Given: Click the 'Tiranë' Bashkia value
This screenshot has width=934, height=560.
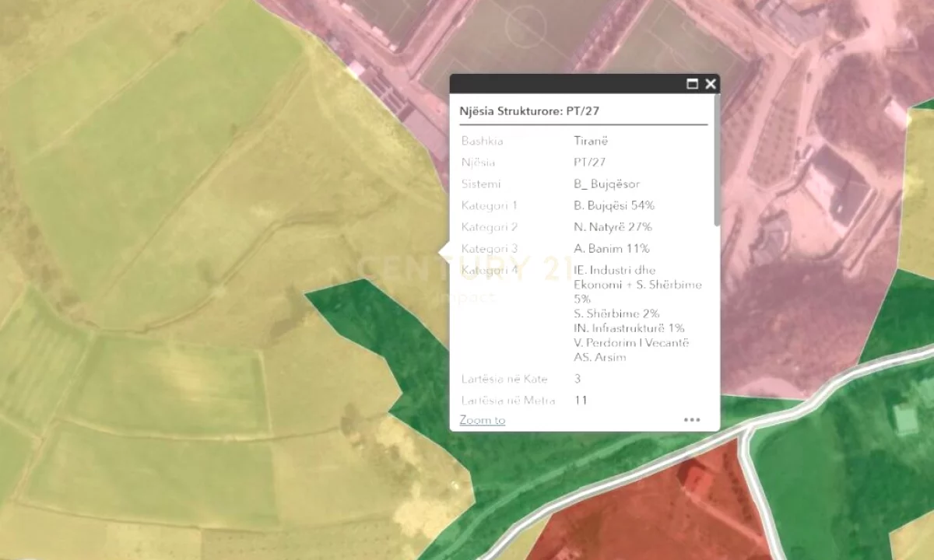Looking at the screenshot, I should (x=590, y=141).
